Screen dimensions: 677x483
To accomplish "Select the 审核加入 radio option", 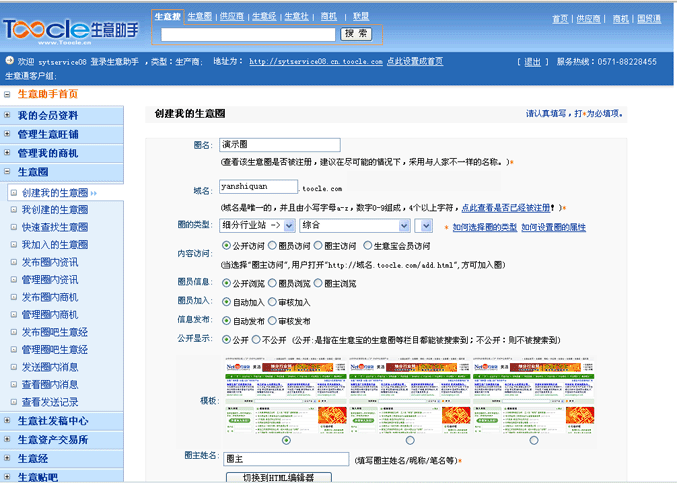I will coord(272,302).
